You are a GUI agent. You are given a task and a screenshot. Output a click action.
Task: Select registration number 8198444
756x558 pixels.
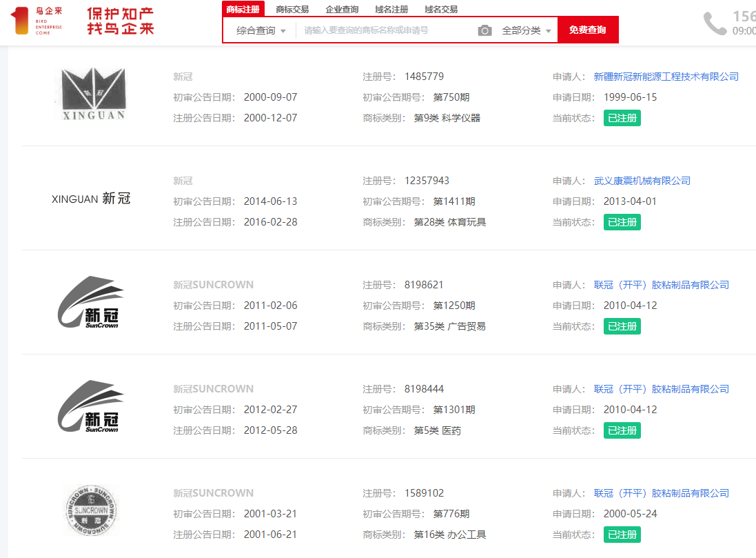(x=424, y=389)
